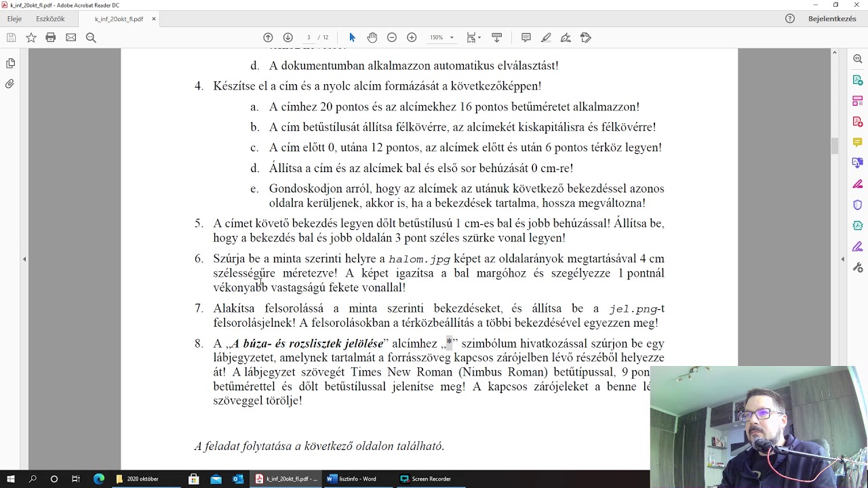The height and width of the screenshot is (488, 868).
Task: Zoom out with the minus button
Action: tap(392, 38)
